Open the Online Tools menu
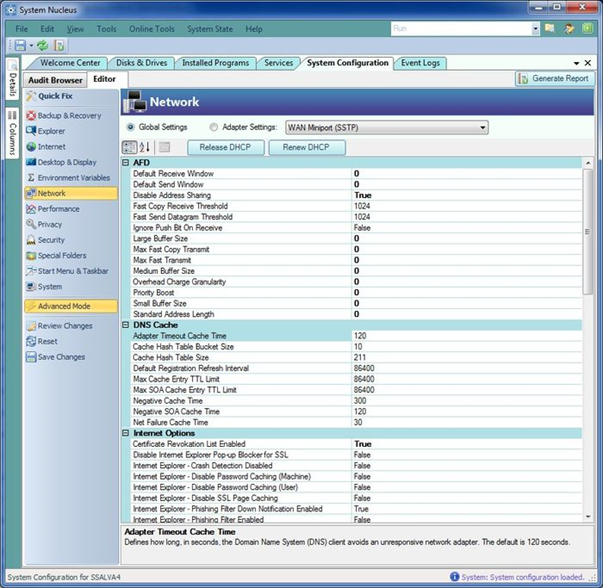Viewport: 603px width, 588px height. tap(154, 29)
